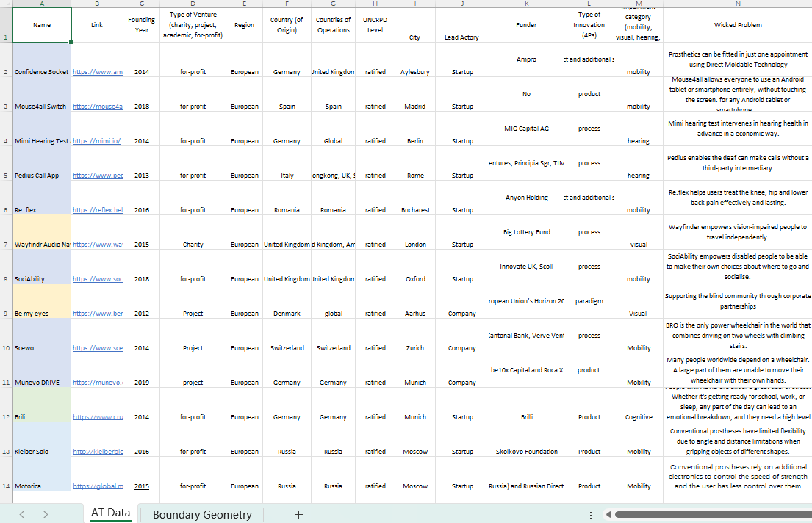Image resolution: width=812 pixels, height=523 pixels.
Task: Select the Charity venture type cell
Action: (x=193, y=233)
